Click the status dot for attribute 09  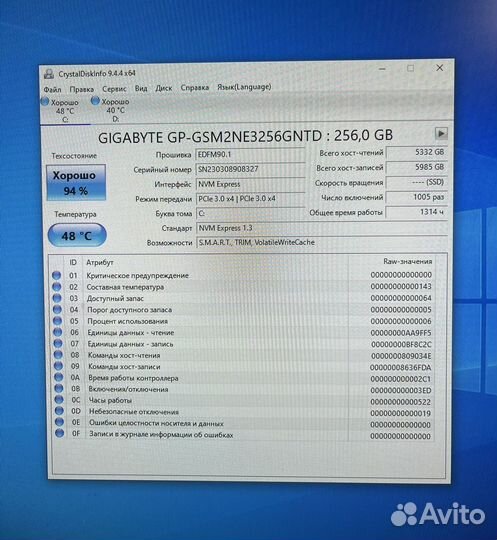point(59,366)
